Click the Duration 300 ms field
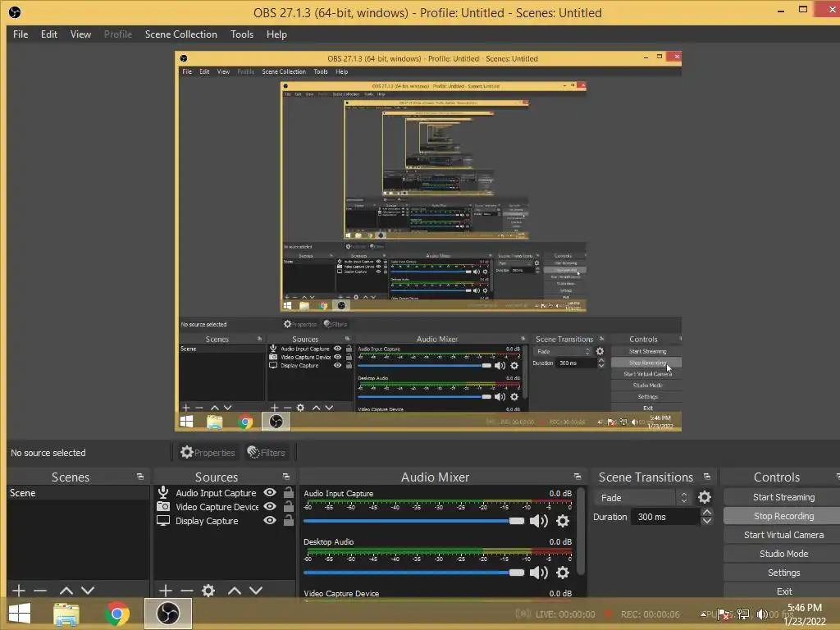 coord(664,517)
